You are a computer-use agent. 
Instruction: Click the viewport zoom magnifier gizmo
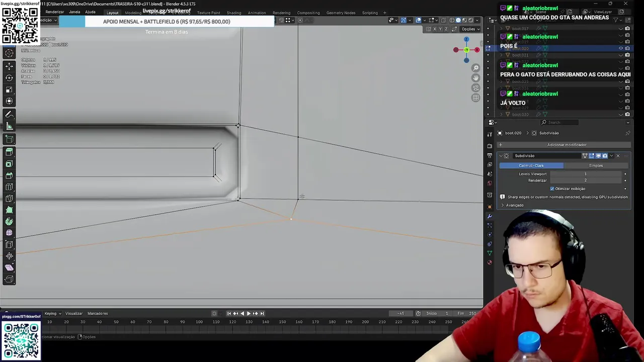click(475, 68)
